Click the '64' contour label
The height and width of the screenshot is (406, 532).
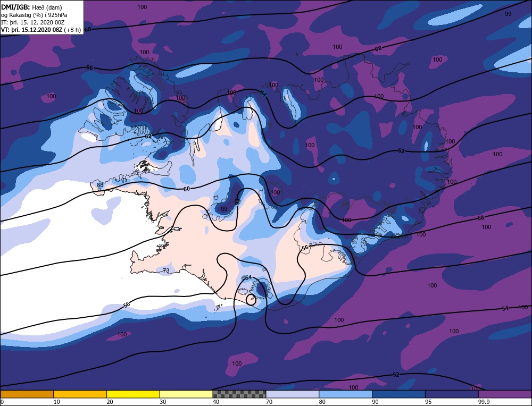tap(264, 93)
